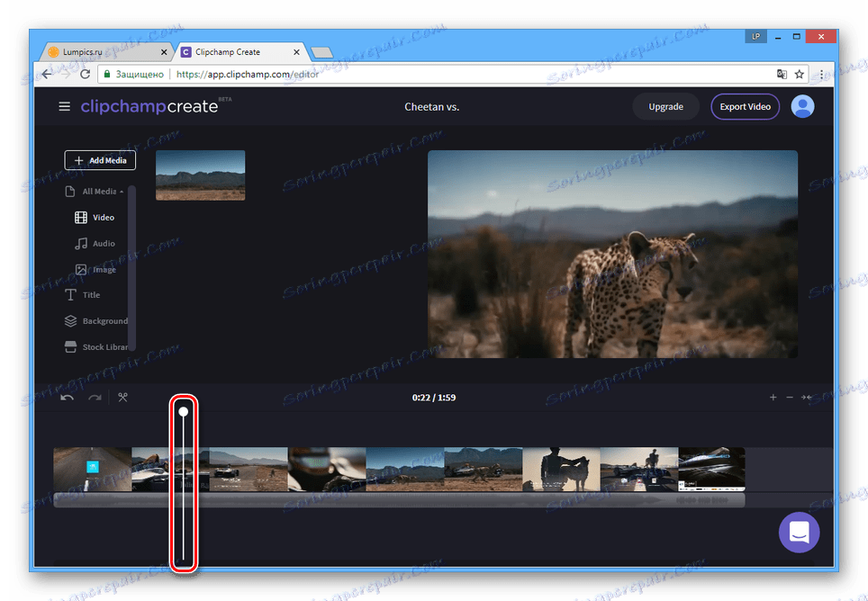Viewport: 868px width, 601px height.
Task: Select the scissors split tool
Action: [122, 397]
